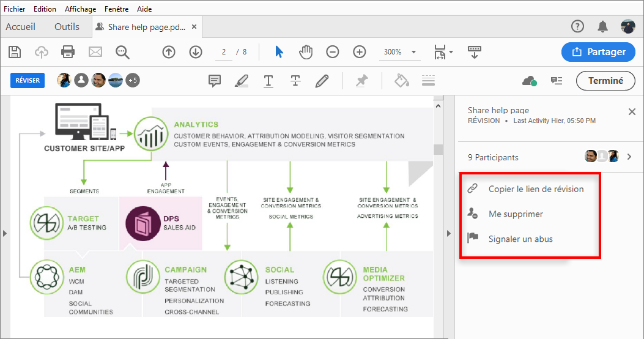Expand the 9 Participants chevron

pyautogui.click(x=629, y=157)
